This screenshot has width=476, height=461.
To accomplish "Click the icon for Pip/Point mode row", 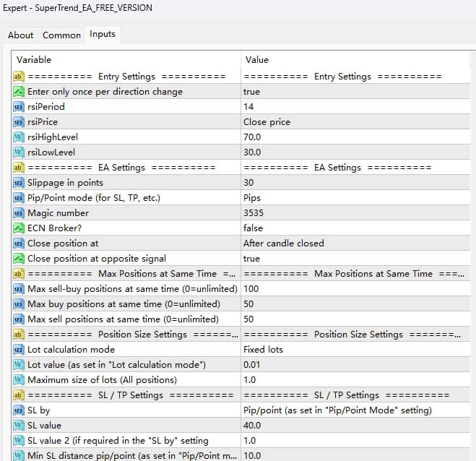I will [x=19, y=198].
